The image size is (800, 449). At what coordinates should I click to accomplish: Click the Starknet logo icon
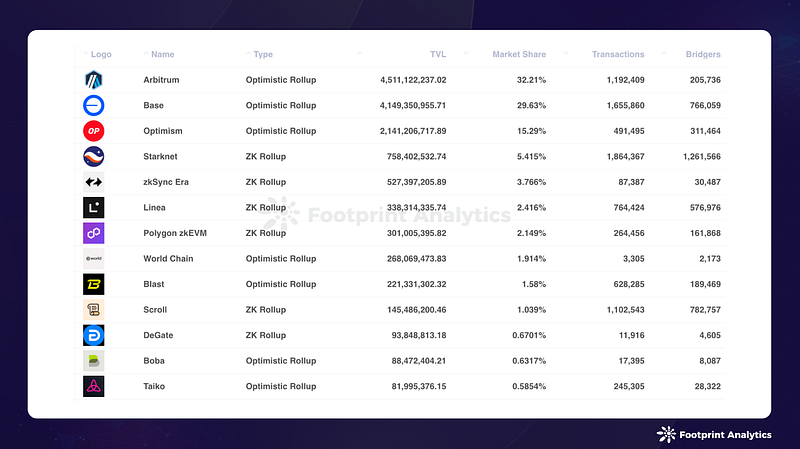[x=93, y=157]
